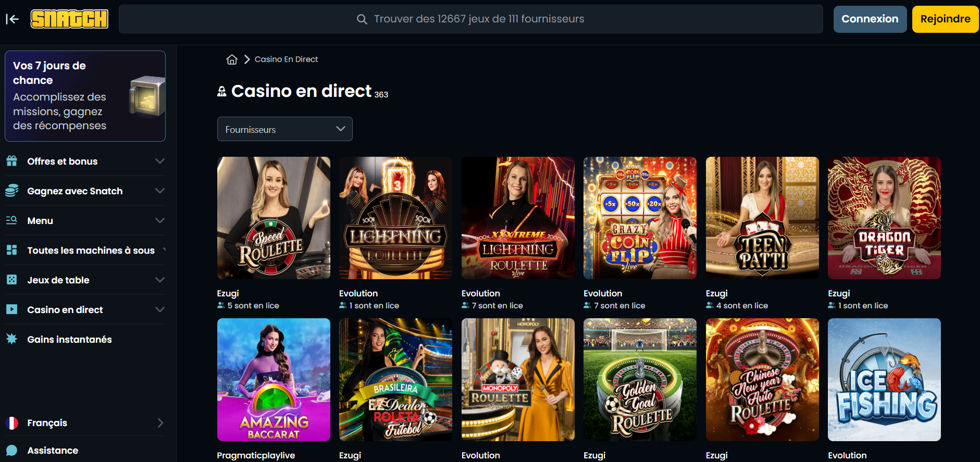Focus the game search field
980x462 pixels.
pos(471,19)
